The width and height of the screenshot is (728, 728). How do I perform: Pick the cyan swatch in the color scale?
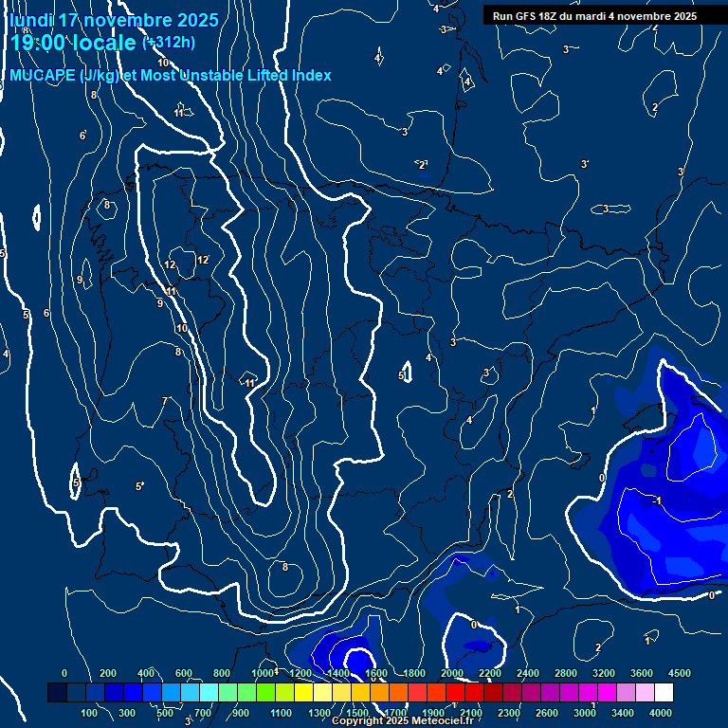(209, 692)
